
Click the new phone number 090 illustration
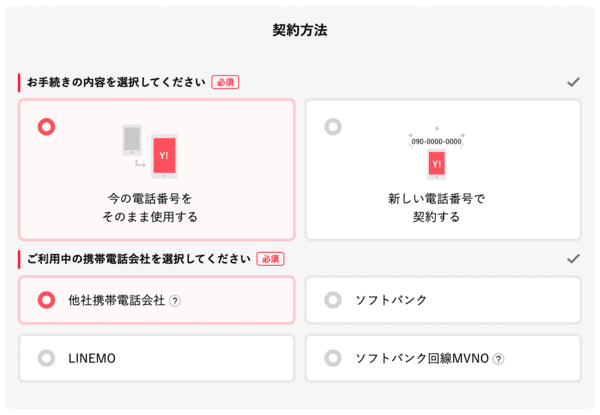point(436,155)
